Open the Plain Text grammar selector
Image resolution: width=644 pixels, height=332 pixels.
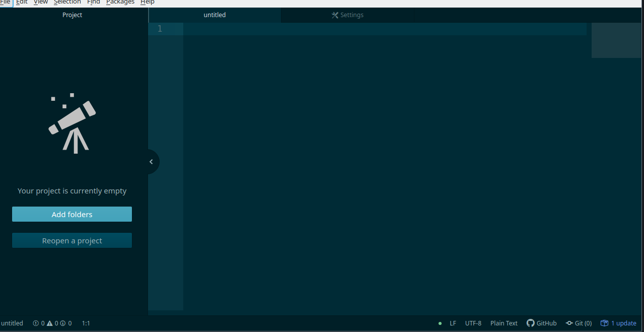504,323
